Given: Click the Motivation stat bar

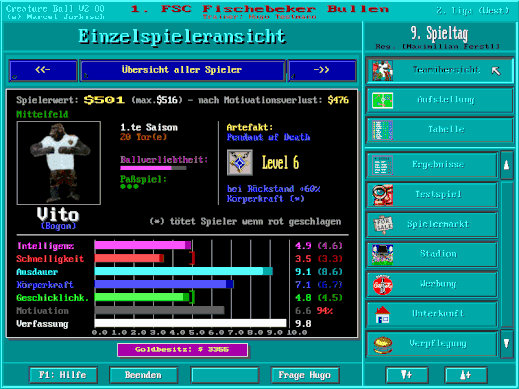Looking at the screenshot, I should [x=159, y=310].
